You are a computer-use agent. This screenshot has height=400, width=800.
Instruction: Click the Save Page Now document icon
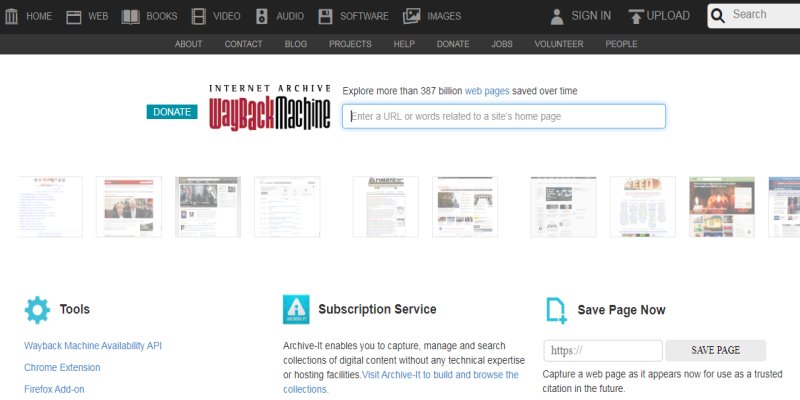coord(556,311)
